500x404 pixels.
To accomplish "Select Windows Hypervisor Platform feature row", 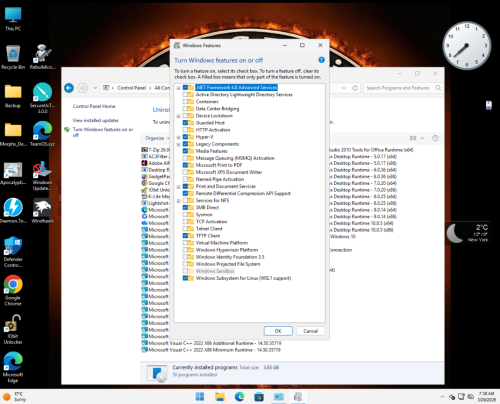I will point(227,250).
